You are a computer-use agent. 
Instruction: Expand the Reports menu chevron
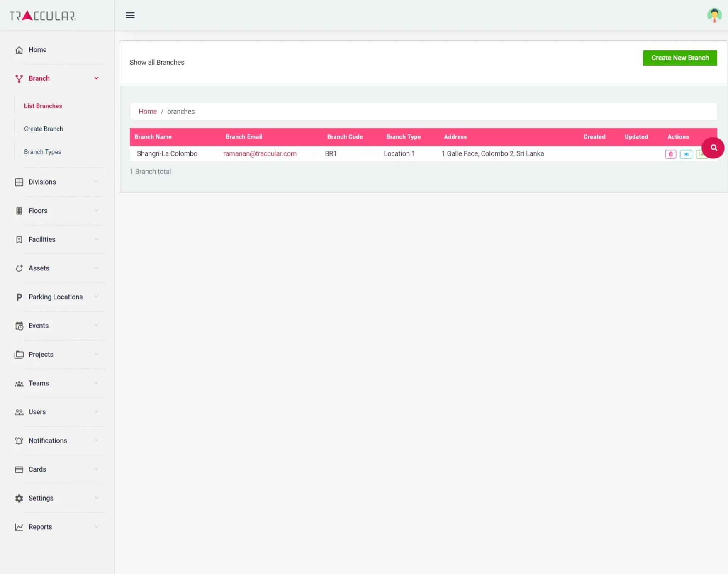coord(96,527)
